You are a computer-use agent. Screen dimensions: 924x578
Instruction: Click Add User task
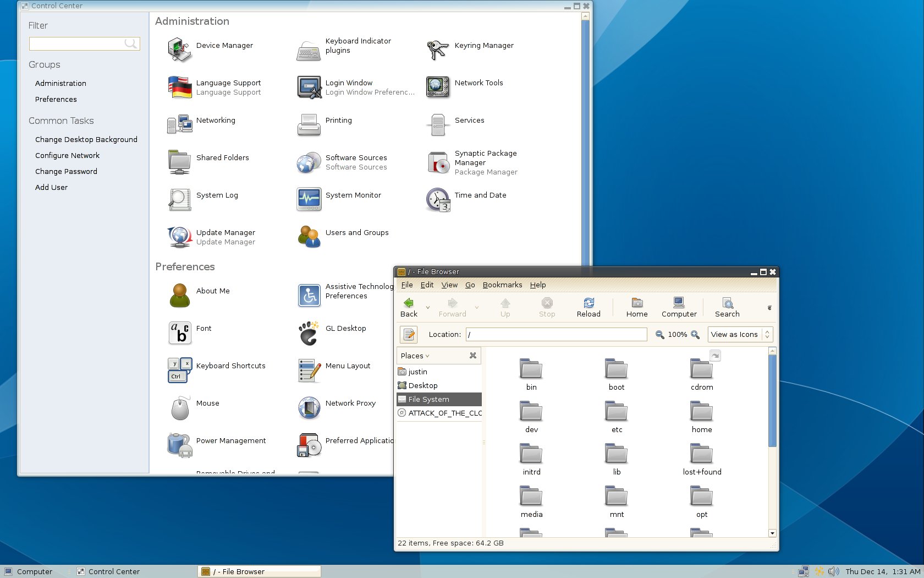[51, 187]
